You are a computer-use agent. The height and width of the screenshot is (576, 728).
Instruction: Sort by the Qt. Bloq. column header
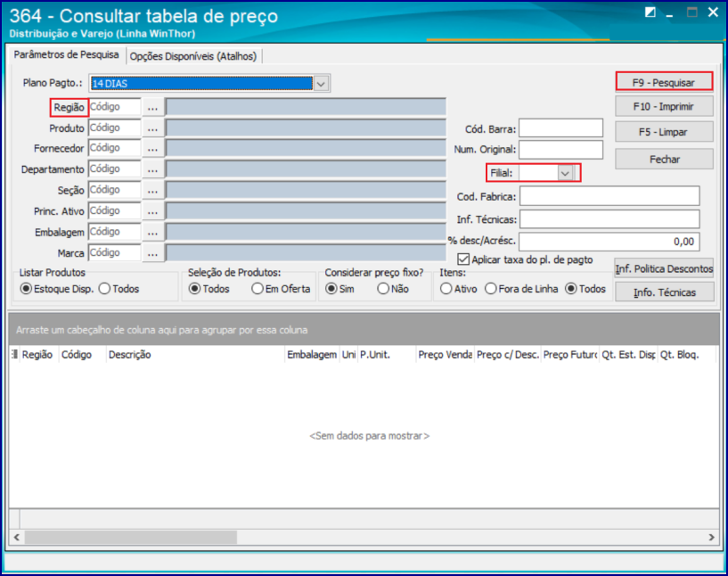[x=687, y=354]
